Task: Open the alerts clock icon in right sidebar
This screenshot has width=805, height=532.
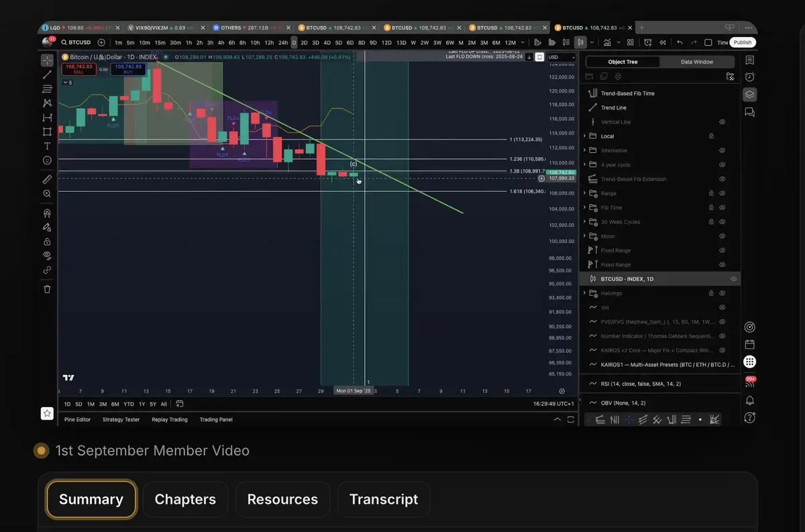Action: 749,77
